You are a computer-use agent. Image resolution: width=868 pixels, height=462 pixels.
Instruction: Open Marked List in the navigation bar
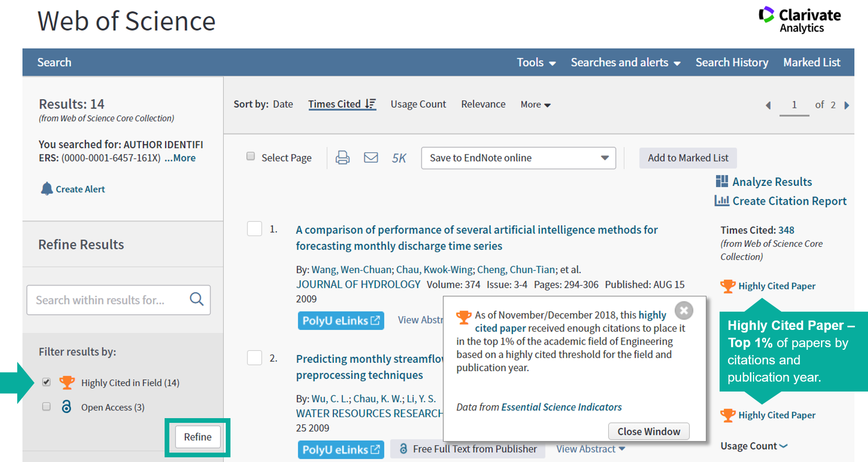812,63
